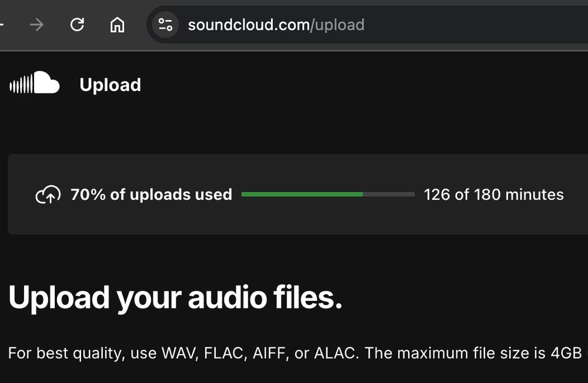Click the Upload page title
The height and width of the screenshot is (383, 588).
110,85
